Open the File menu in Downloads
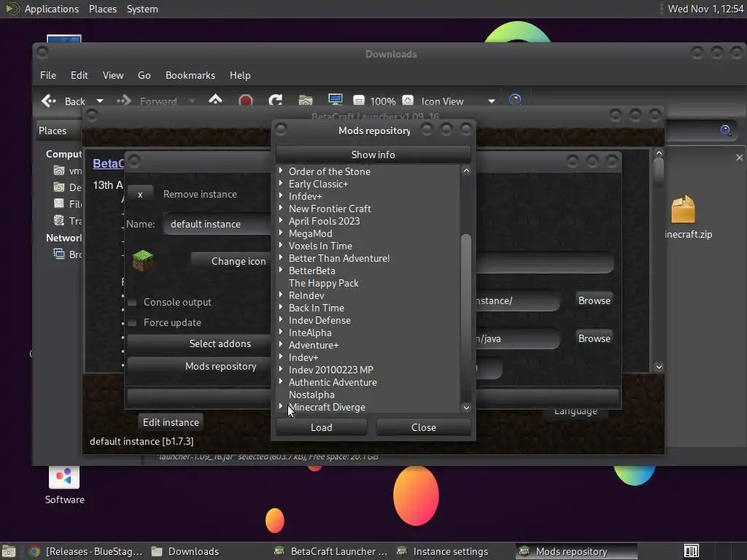This screenshot has height=560, width=747. pos(48,75)
